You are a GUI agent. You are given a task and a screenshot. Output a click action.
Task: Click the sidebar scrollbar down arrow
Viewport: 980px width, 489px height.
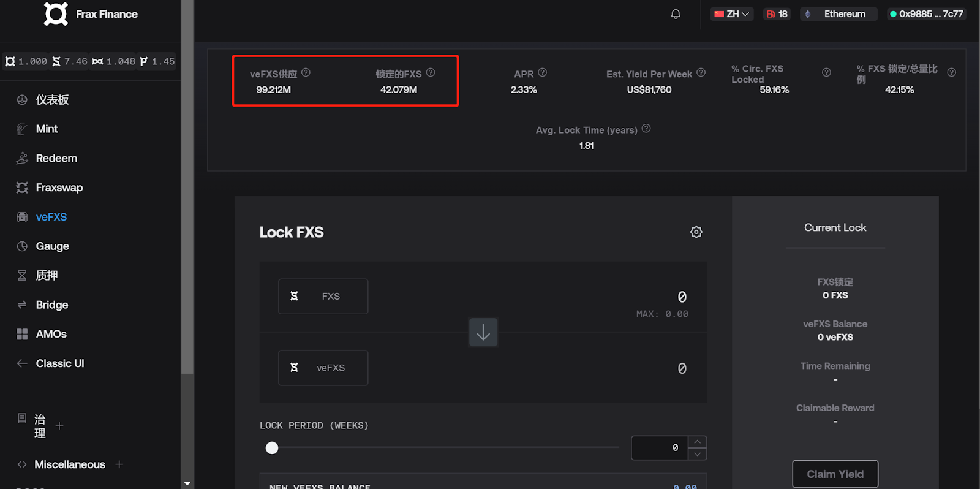[x=187, y=483]
